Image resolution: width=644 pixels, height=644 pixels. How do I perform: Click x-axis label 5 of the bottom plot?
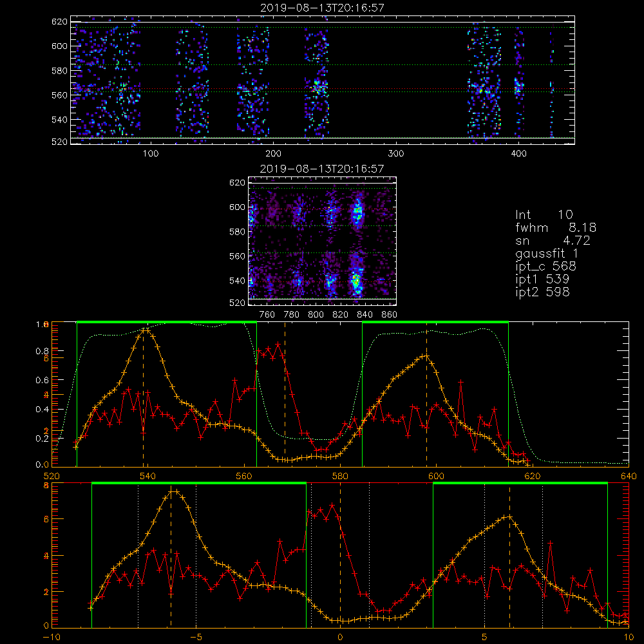pos(485,638)
